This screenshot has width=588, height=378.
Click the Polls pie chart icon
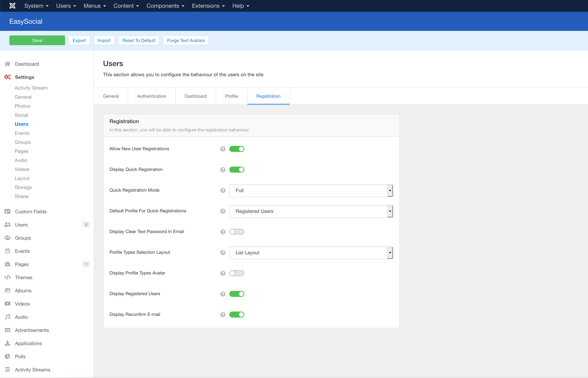8,357
